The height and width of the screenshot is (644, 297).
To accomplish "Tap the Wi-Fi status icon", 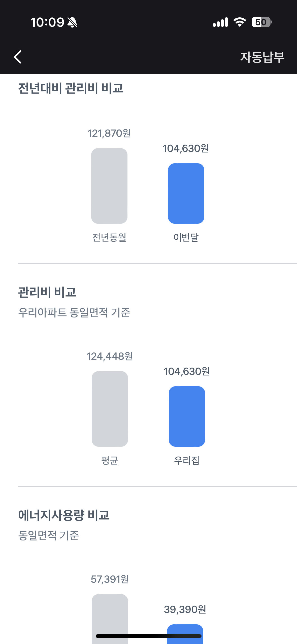I will 240,22.
